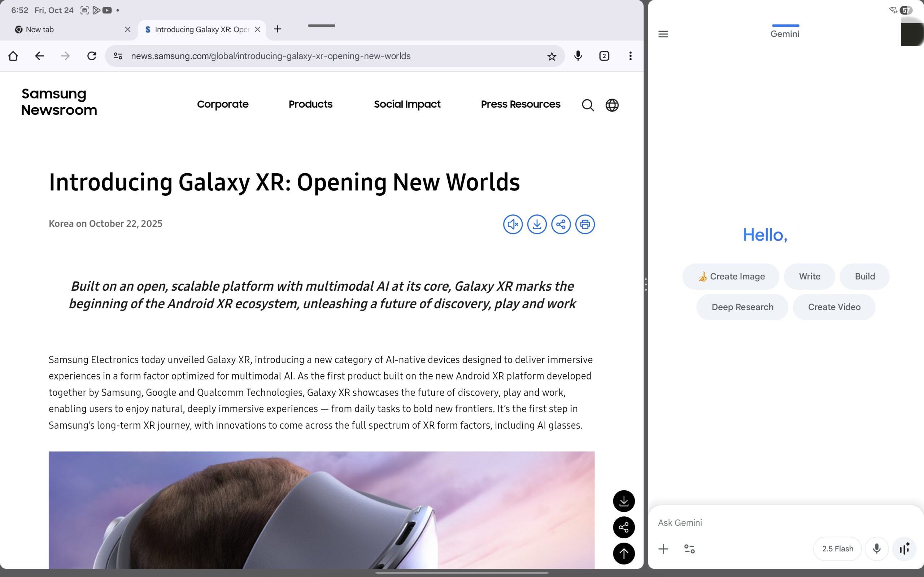Screen dimensions: 924x577
Task: Open site information icon in address bar
Action: [118, 56]
